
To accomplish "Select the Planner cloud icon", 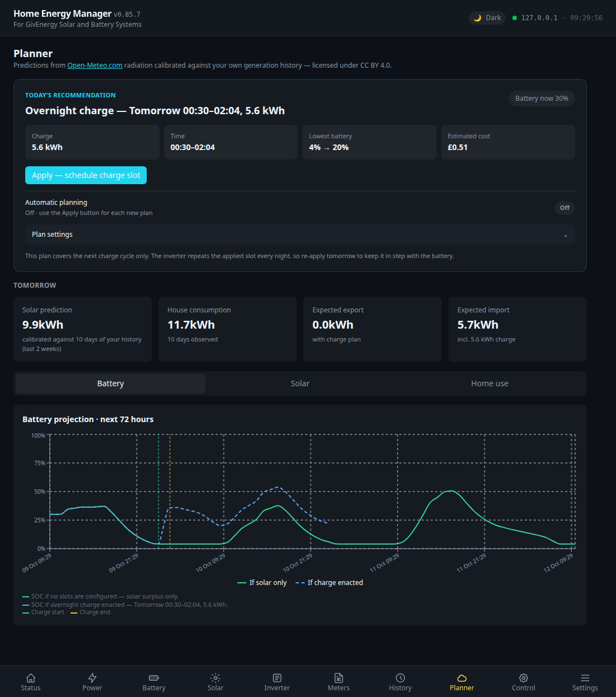I will [x=462, y=678].
